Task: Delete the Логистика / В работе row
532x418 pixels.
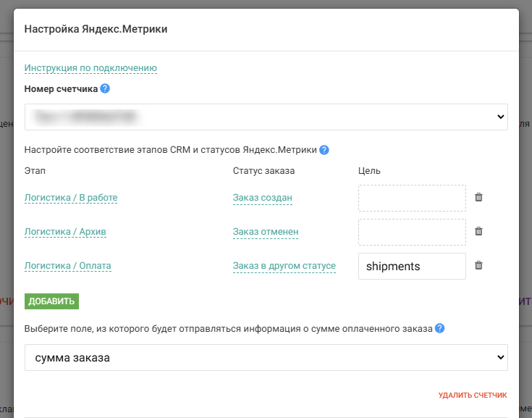Action: [x=478, y=197]
